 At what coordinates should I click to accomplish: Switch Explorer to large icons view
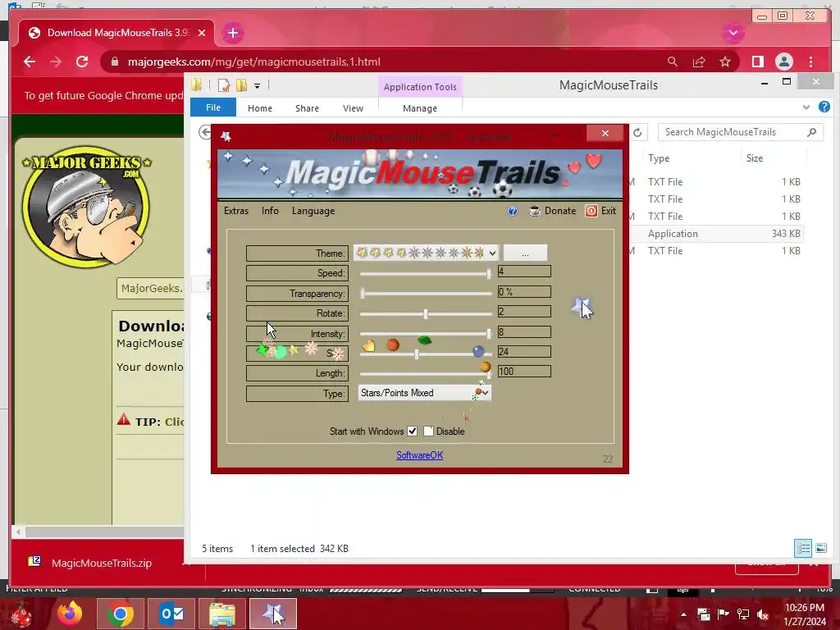tap(820, 548)
